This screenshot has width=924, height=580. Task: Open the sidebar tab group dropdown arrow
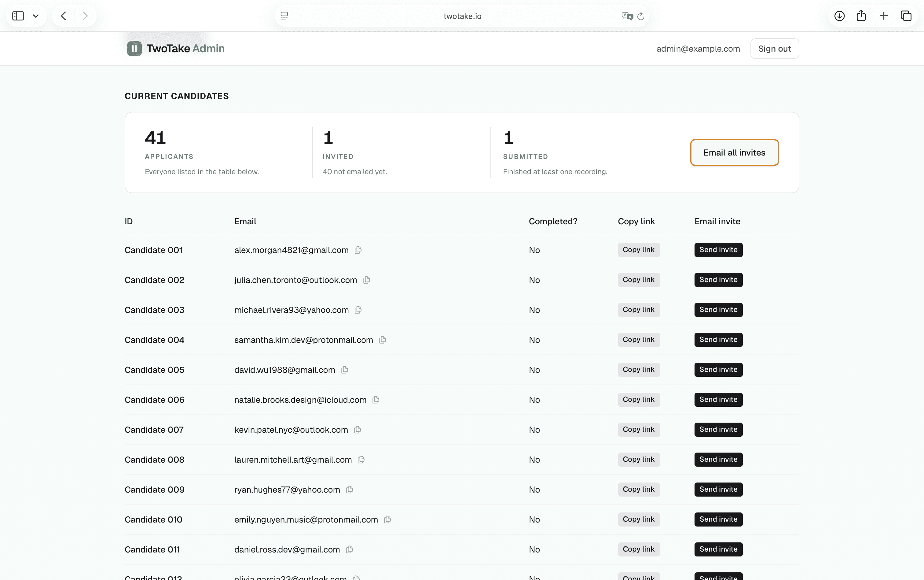pyautogui.click(x=36, y=16)
